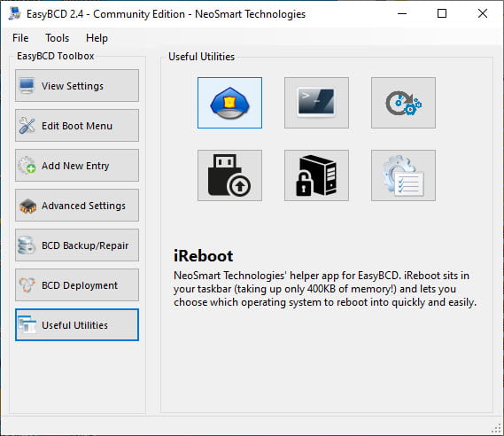Screen dimensions: 504x436
Task: Open View Settings in the toolbox
Action: click(77, 86)
